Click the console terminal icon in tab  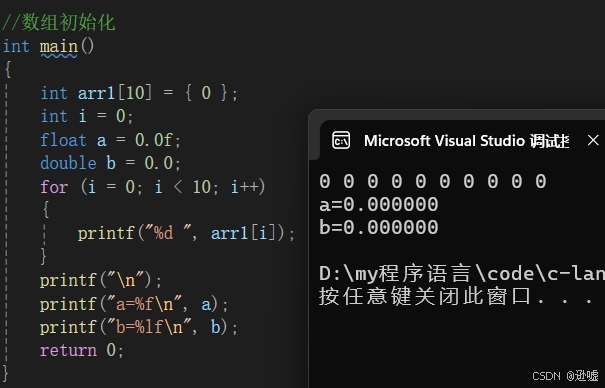pos(341,141)
